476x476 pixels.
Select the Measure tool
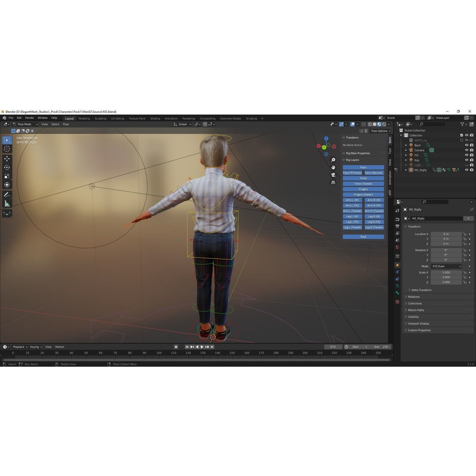pyautogui.click(x=7, y=204)
